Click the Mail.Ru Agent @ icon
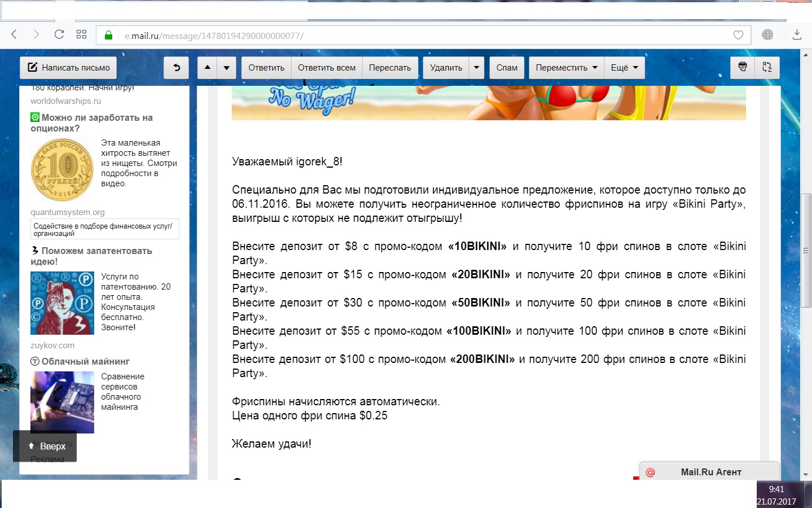Screen dimensions: 812x508 coord(650,472)
